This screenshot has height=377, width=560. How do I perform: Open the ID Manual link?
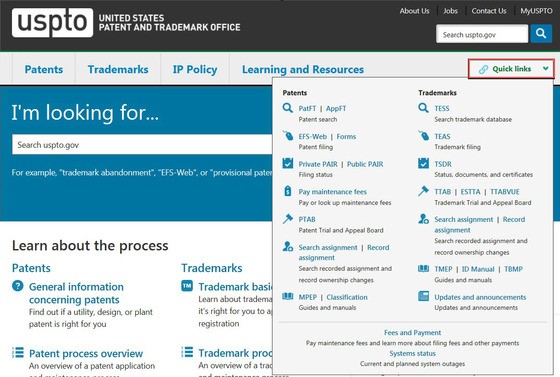[478, 269]
